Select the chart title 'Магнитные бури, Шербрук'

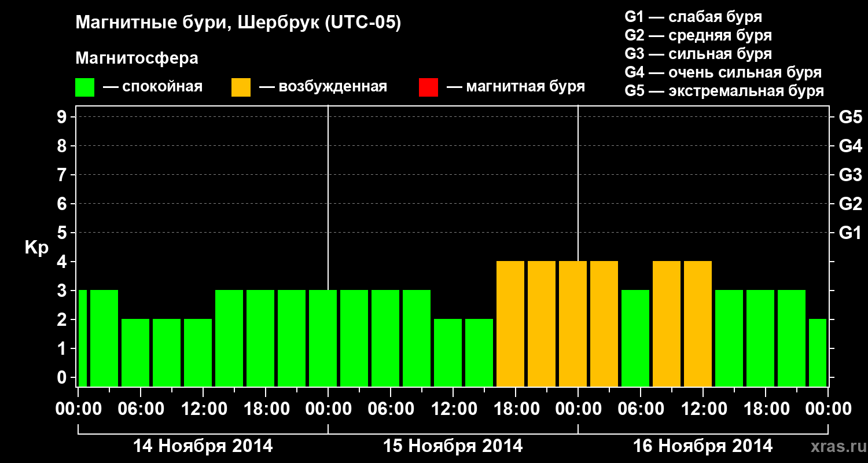[x=238, y=23]
